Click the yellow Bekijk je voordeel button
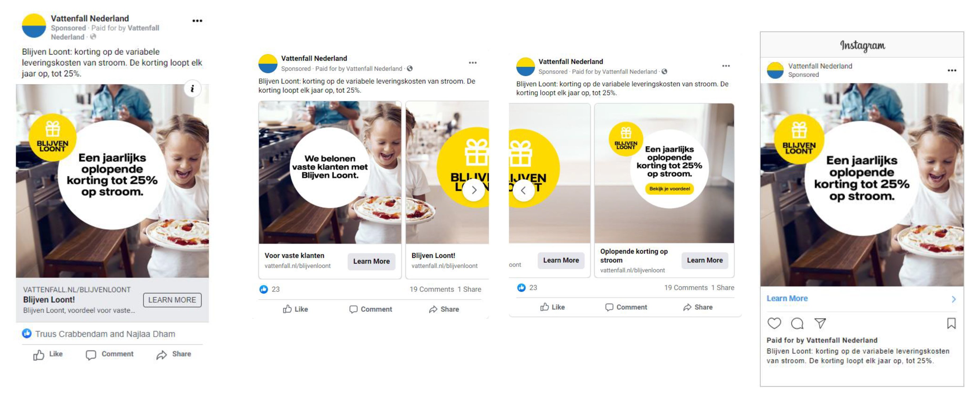Viewport: 980px width, 397px height. point(669,189)
